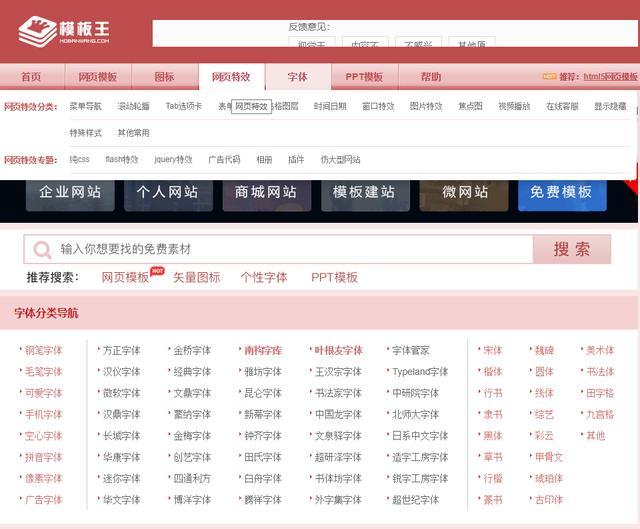Open the 叶根友字体 link
This screenshot has width=640, height=529.
pyautogui.click(x=338, y=351)
